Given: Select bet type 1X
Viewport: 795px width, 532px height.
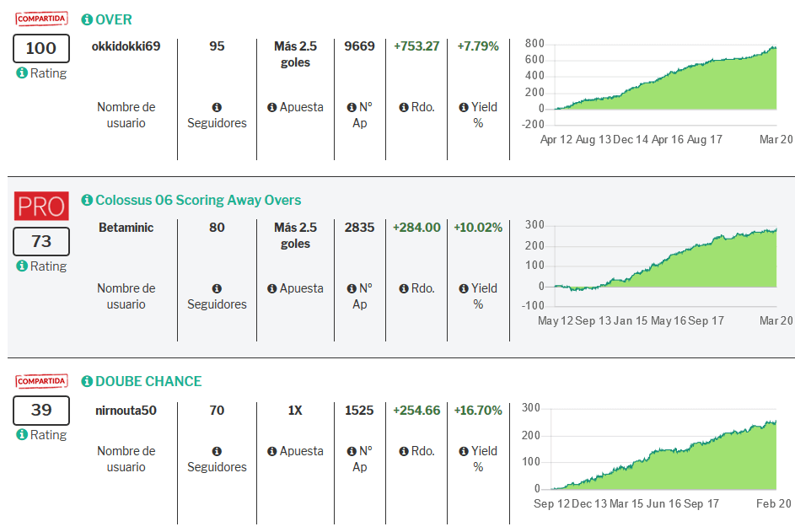Looking at the screenshot, I should click(x=295, y=411).
